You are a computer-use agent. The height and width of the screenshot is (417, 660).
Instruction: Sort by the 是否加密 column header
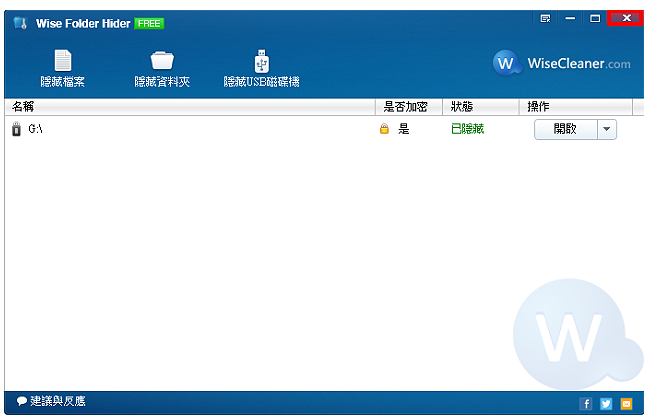click(409, 107)
